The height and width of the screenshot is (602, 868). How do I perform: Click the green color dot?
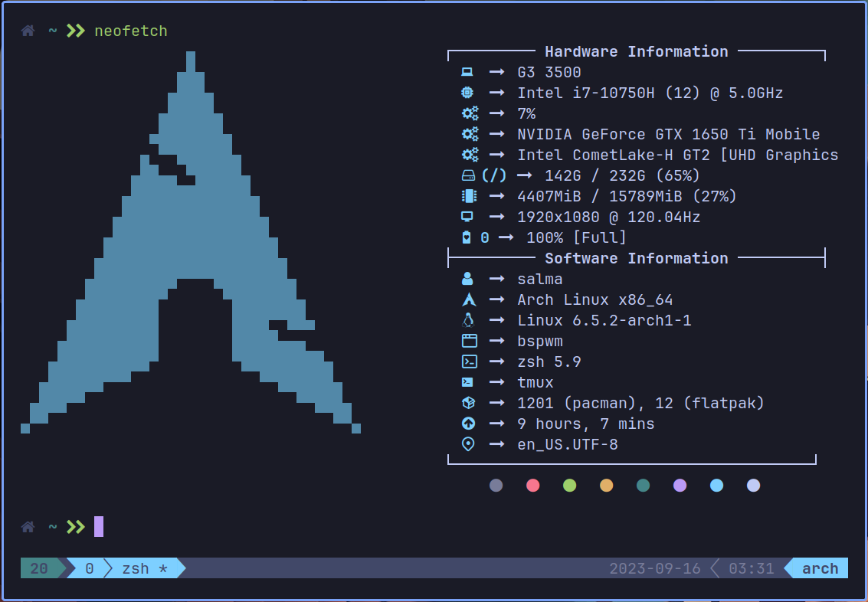click(570, 486)
